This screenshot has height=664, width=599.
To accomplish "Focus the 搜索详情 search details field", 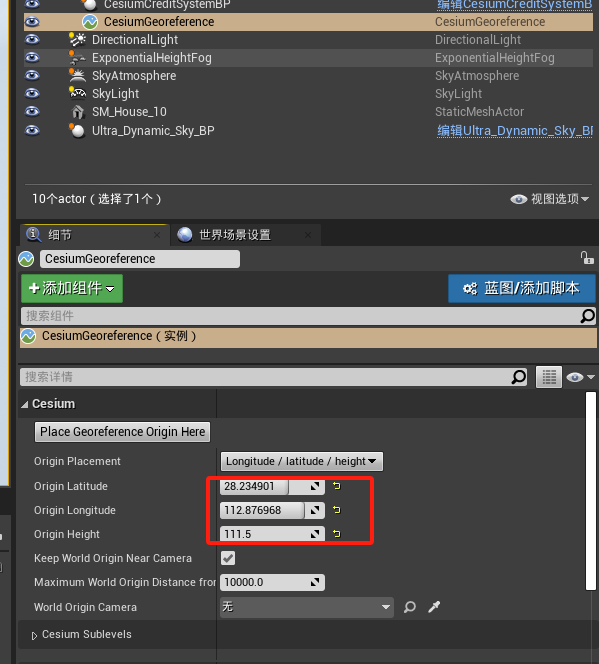I will pos(266,377).
